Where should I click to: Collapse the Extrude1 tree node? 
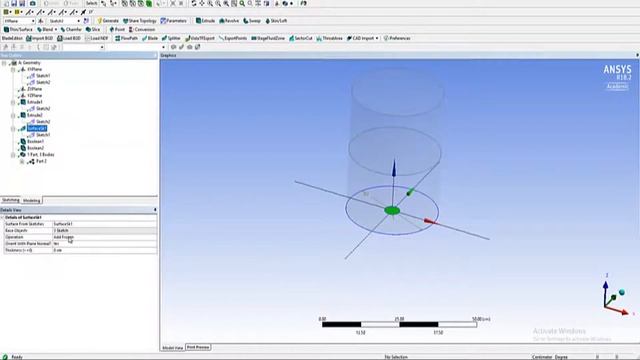coord(13,102)
